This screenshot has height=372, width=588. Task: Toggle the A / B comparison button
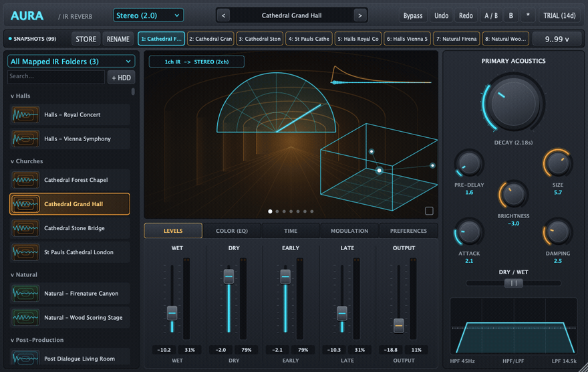(491, 16)
